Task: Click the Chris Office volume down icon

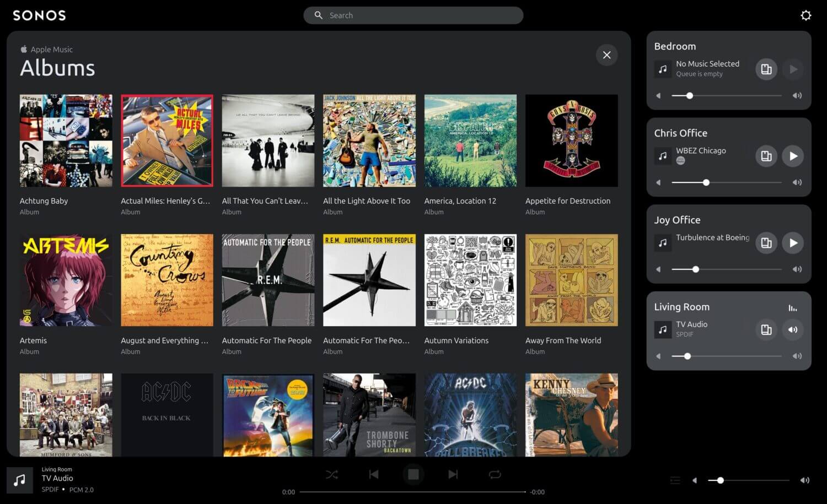Action: (x=658, y=182)
